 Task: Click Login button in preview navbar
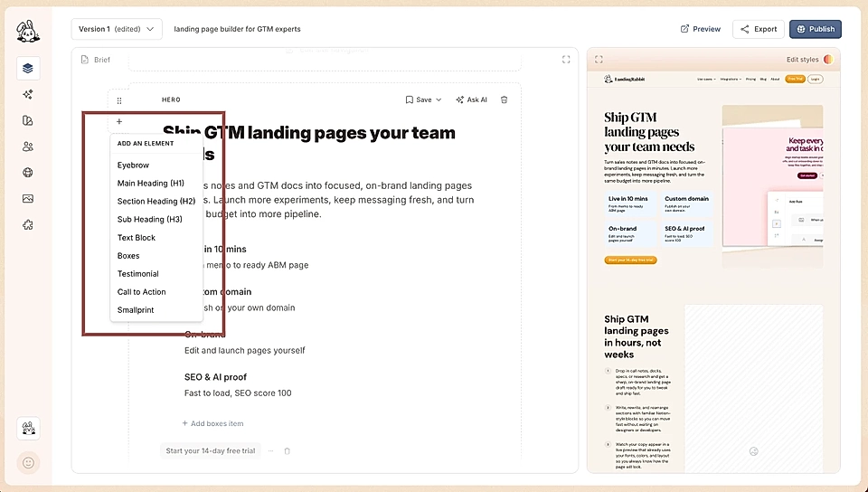(816, 80)
